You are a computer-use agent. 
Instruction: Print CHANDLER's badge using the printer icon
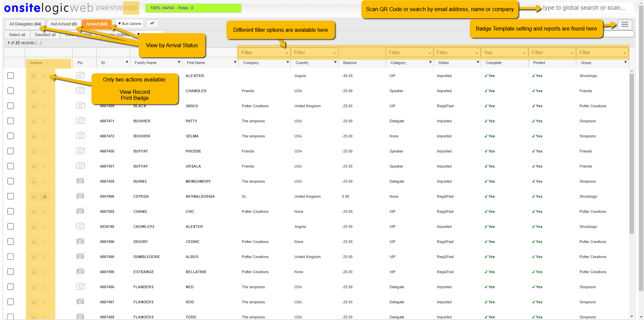(x=45, y=90)
